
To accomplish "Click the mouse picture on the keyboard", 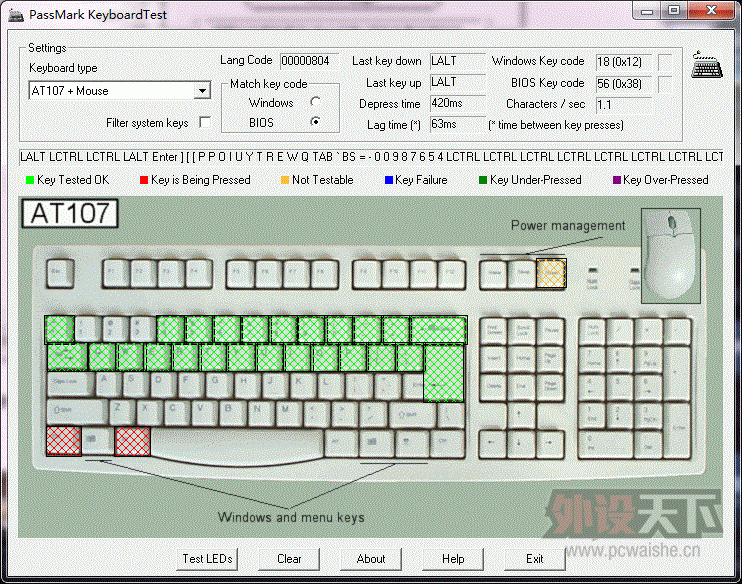I will point(671,255).
